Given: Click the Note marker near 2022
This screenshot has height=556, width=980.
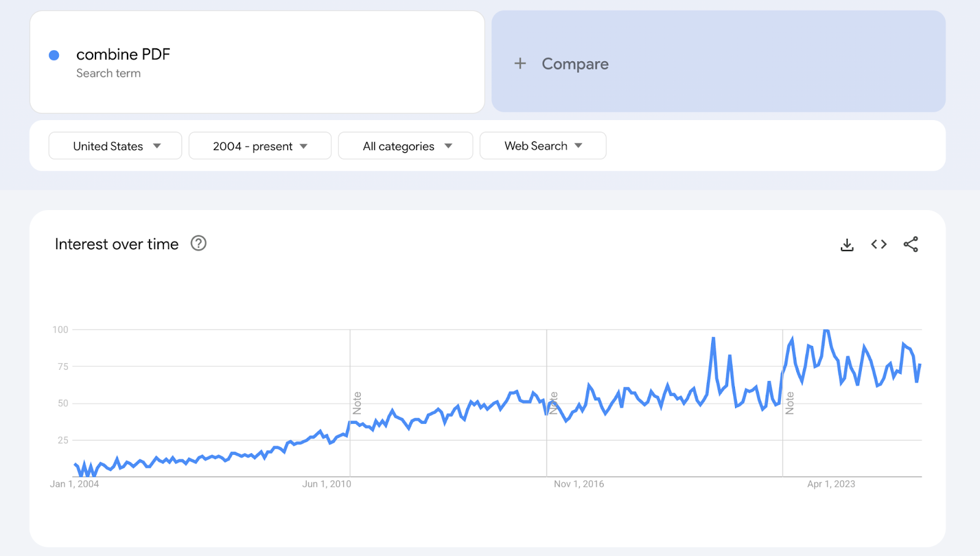Looking at the screenshot, I should pos(790,403).
